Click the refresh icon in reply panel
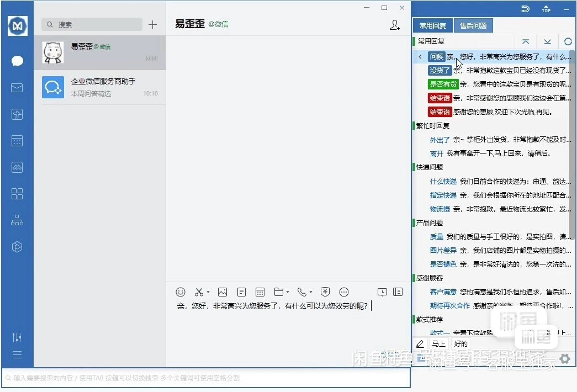The image size is (577, 392). click(568, 41)
